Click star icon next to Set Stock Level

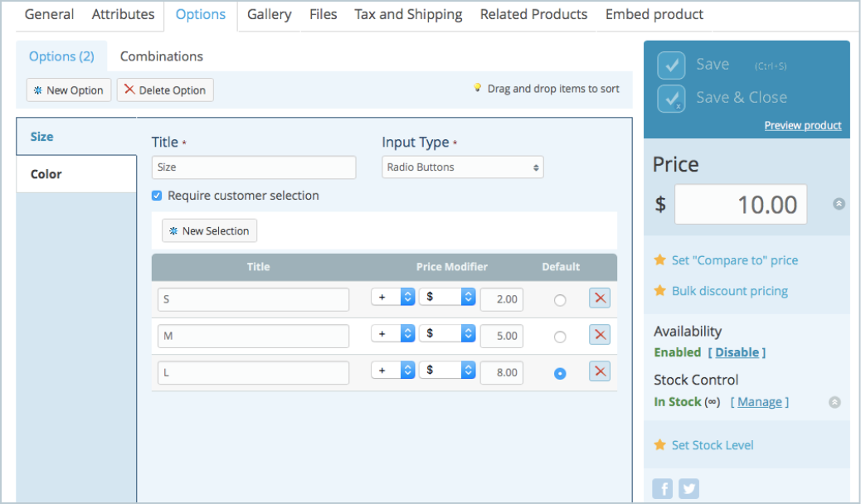(x=659, y=444)
